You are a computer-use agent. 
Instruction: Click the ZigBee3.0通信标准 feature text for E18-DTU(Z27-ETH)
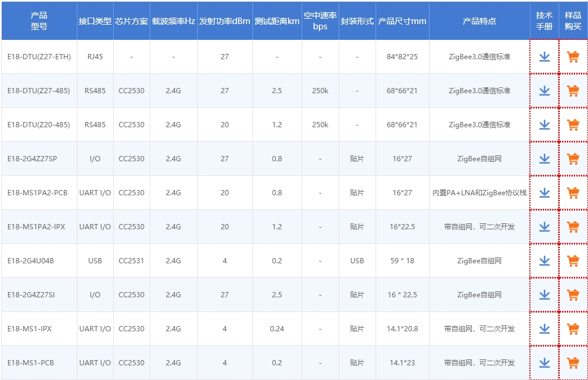point(478,57)
